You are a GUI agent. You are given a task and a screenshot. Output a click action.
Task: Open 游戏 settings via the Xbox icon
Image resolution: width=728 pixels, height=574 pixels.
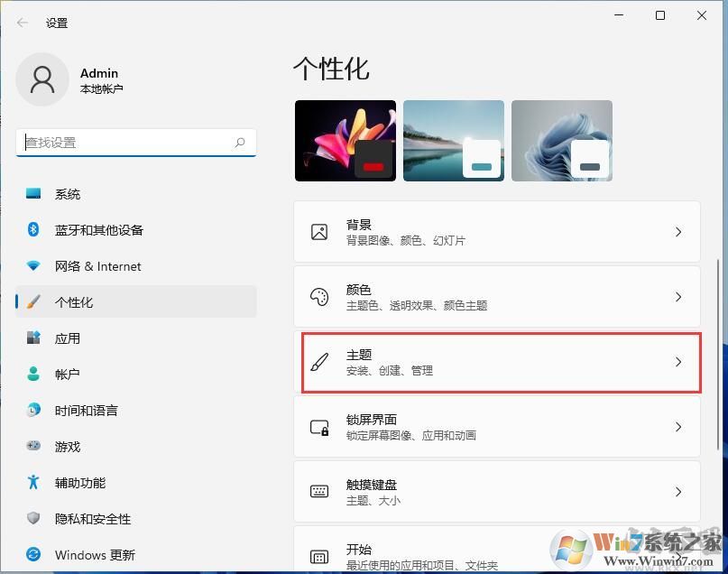[x=32, y=446]
